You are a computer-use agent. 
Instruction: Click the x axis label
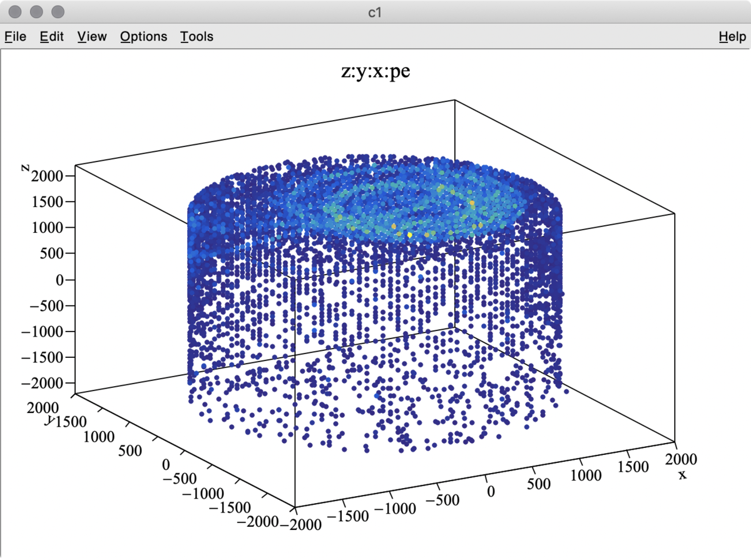[x=682, y=475]
